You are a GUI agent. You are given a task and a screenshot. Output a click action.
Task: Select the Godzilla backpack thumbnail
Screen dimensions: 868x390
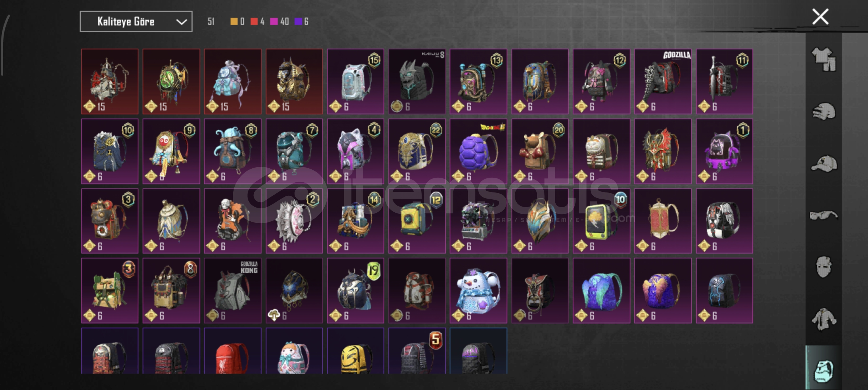tap(663, 81)
